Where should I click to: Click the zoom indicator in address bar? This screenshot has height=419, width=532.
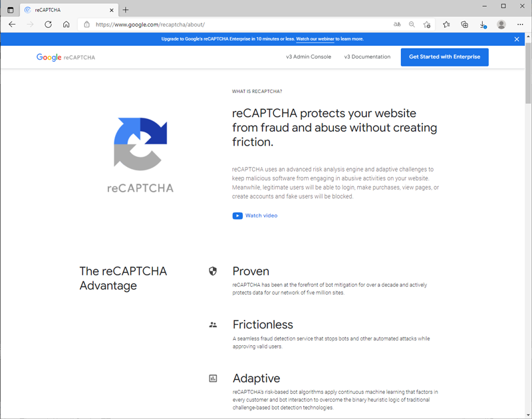point(412,25)
